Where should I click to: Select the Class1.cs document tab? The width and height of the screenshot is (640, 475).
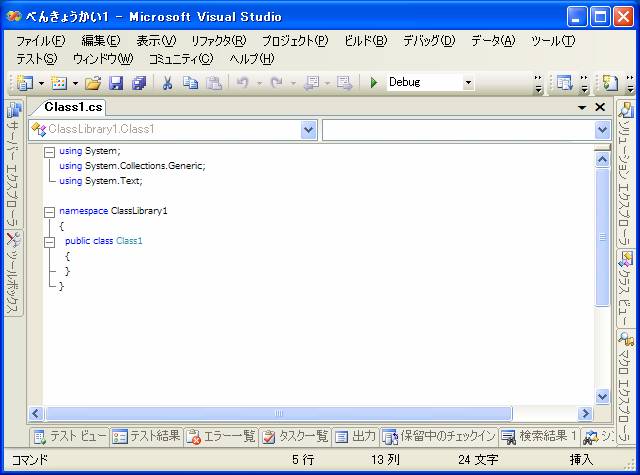click(x=74, y=107)
